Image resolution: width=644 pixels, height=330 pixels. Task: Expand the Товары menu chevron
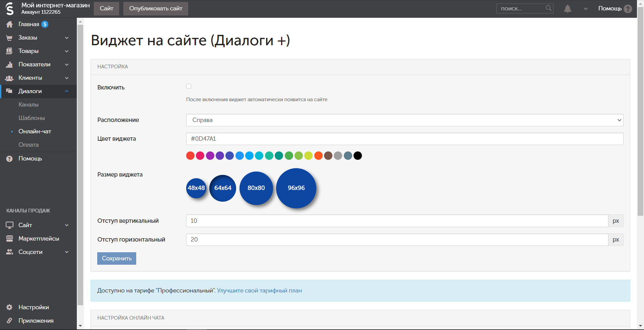(67, 51)
